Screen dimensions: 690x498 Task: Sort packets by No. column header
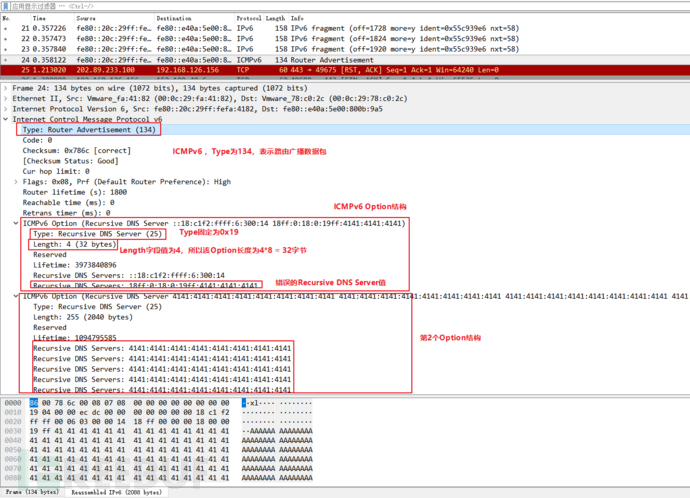(6, 18)
